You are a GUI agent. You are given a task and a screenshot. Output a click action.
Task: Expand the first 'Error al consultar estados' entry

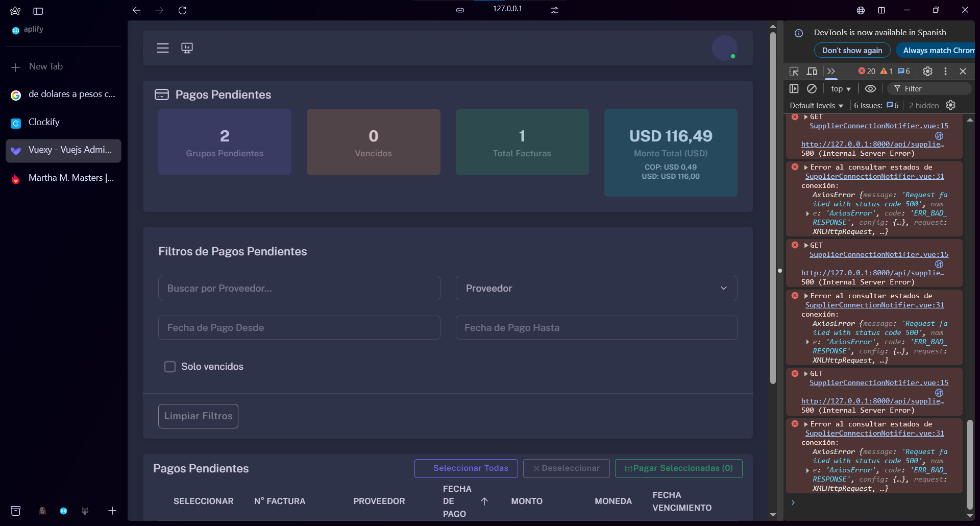tap(806, 168)
